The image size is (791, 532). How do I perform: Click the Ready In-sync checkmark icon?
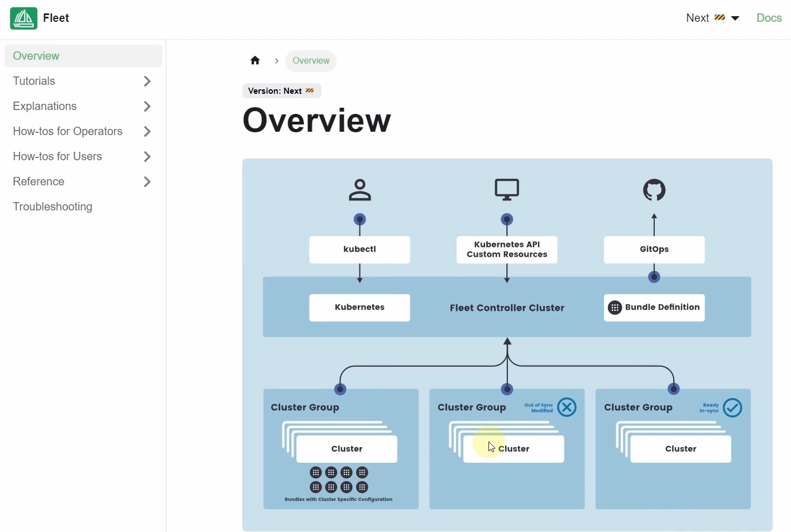pyautogui.click(x=732, y=408)
